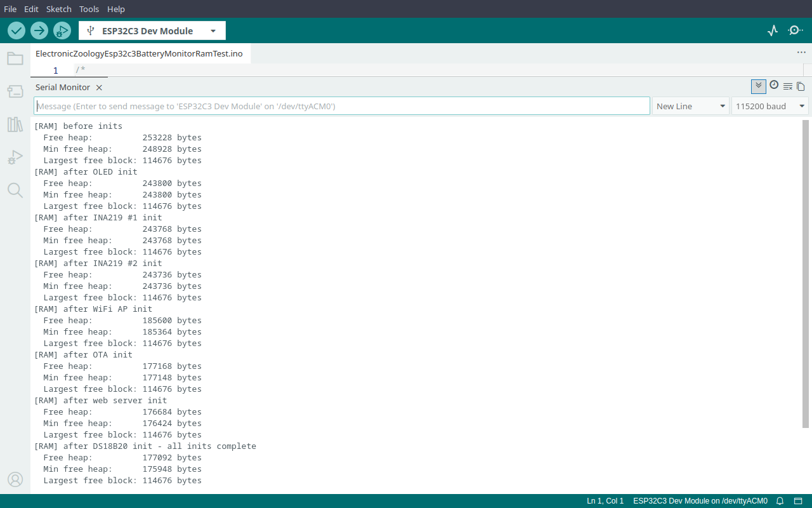Open the Debug panel in sidebar
This screenshot has width=812, height=508.
15,157
